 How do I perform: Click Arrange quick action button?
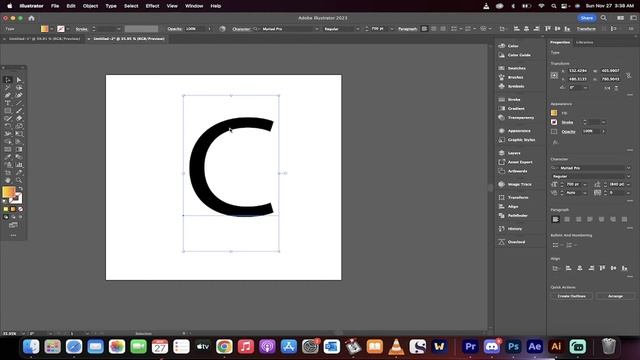click(x=615, y=296)
